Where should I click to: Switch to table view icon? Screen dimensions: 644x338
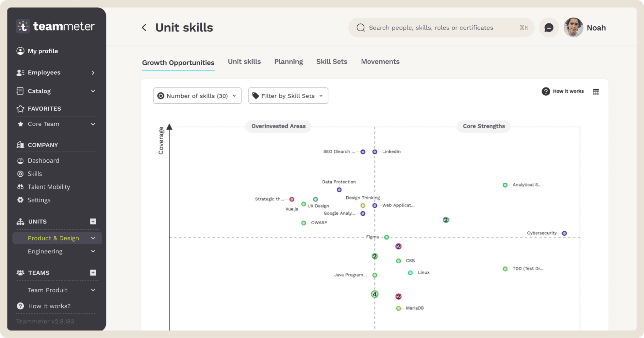tap(596, 92)
